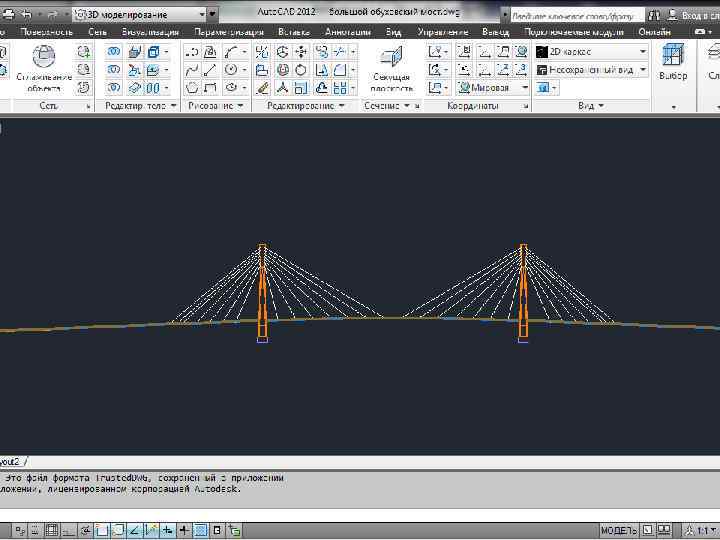Expand the Рисование panel flyout
720x540 pixels.
241,106
